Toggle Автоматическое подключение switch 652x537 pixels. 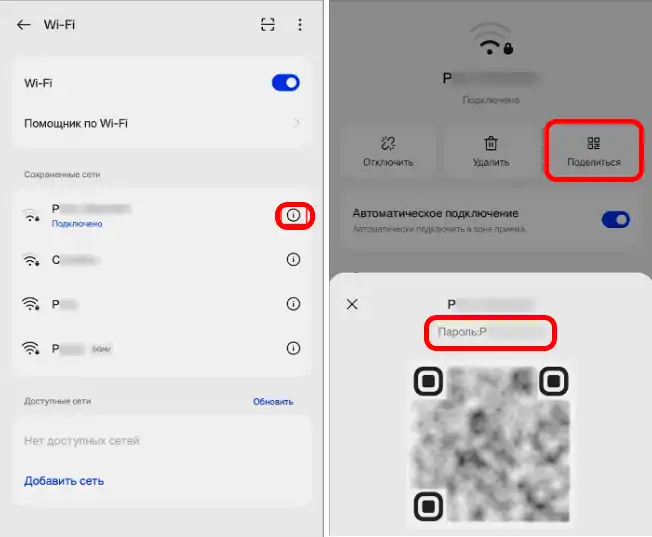pyautogui.click(x=615, y=219)
